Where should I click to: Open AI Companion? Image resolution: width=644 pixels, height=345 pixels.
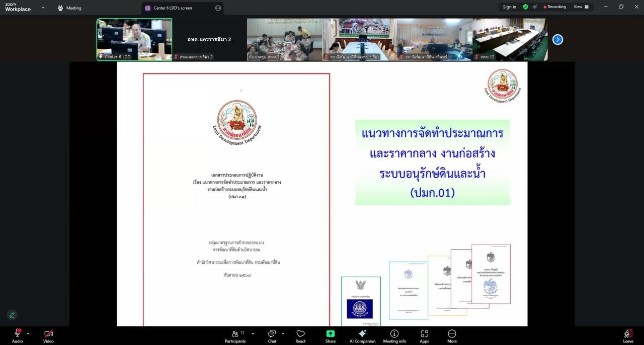tap(362, 336)
